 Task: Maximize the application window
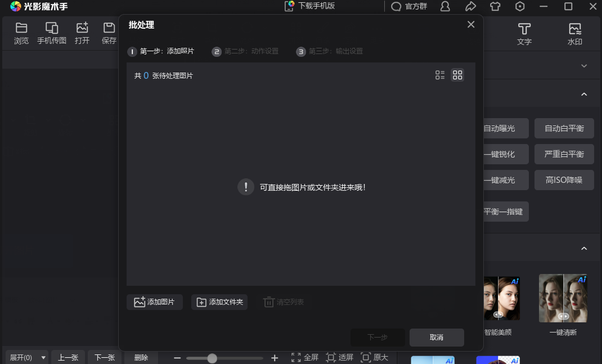(x=568, y=6)
